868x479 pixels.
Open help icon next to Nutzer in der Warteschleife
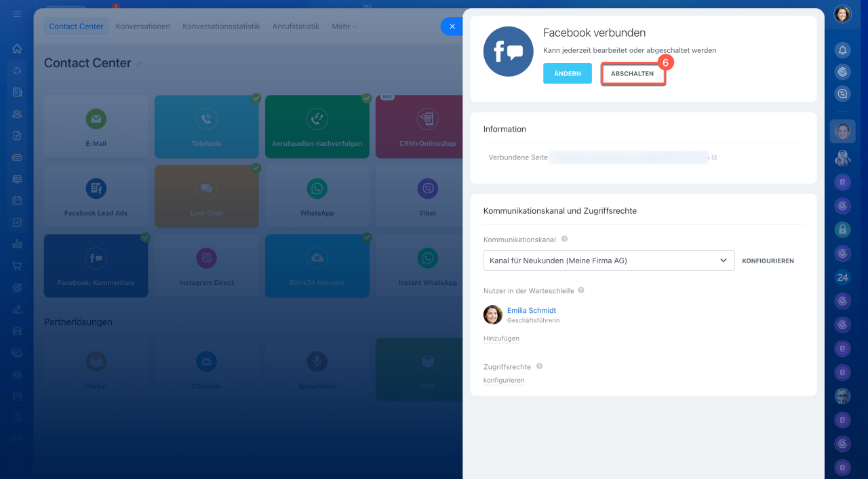581,290
